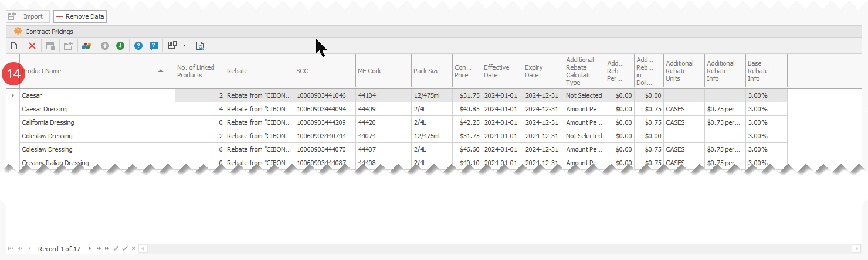Delete the record with the red X icon

coord(32,46)
